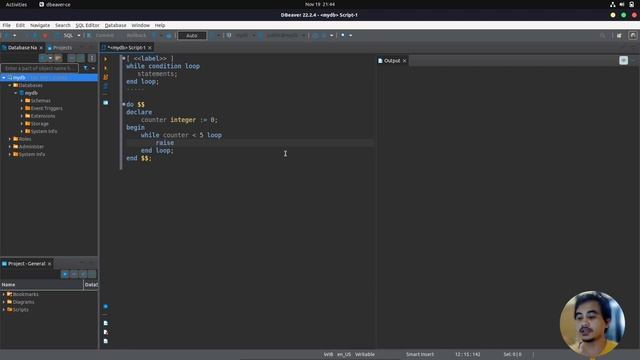Open the Auto transaction mode selector
The image size is (640, 360).
click(x=192, y=36)
